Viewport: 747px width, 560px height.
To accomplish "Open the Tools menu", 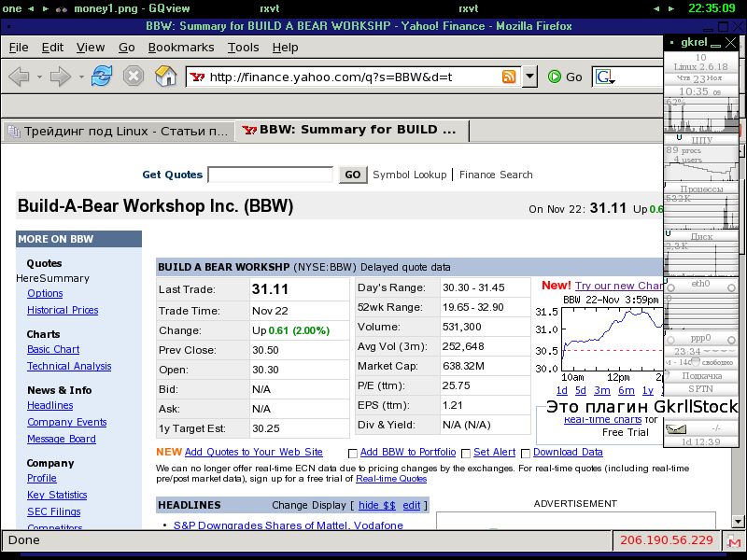I will pyautogui.click(x=243, y=48).
